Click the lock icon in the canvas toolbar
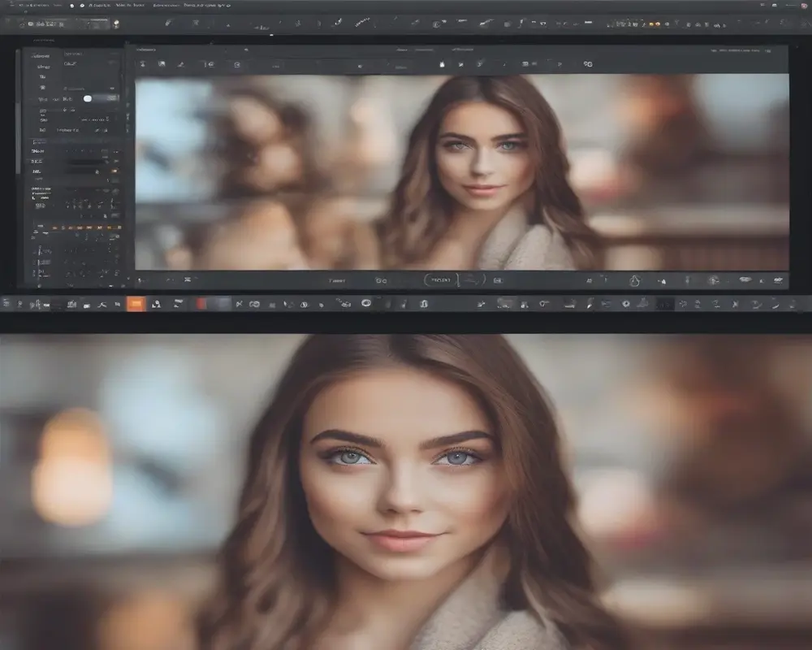 tap(443, 64)
